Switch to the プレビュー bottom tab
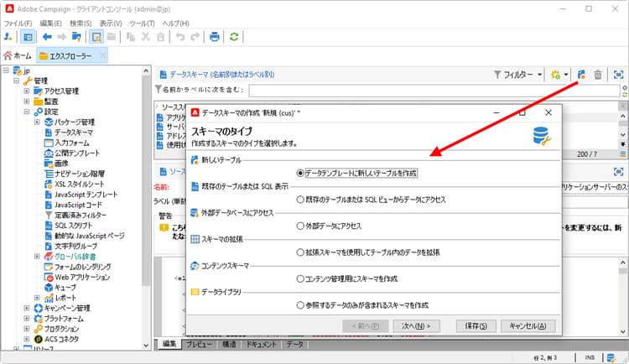Image resolution: width=629 pixels, height=364 pixels. coord(200,345)
